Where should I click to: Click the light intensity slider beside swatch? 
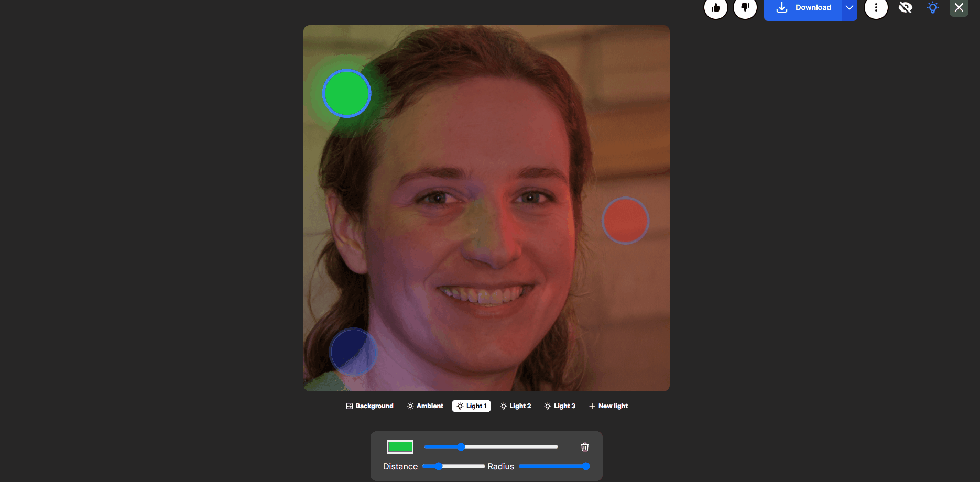(491, 447)
